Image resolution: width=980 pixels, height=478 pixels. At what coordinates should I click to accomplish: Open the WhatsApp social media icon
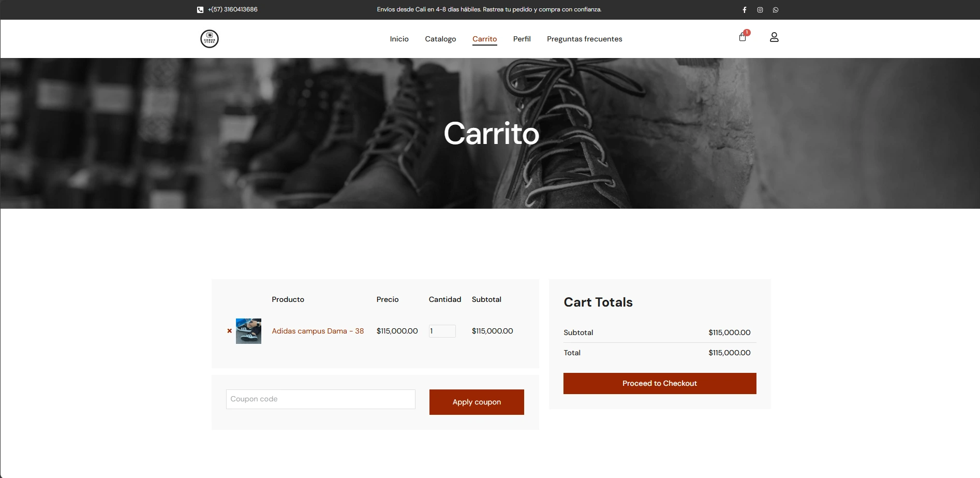[775, 9]
